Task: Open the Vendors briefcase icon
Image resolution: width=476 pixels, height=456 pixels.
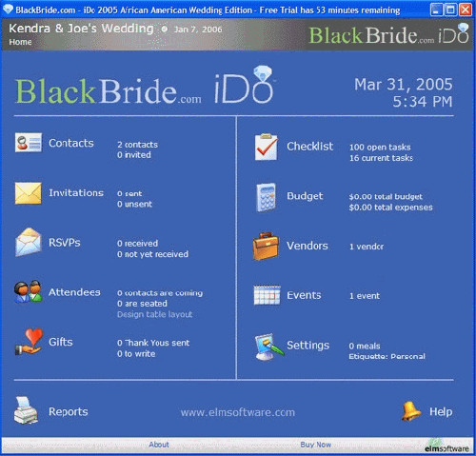Action: pos(266,247)
